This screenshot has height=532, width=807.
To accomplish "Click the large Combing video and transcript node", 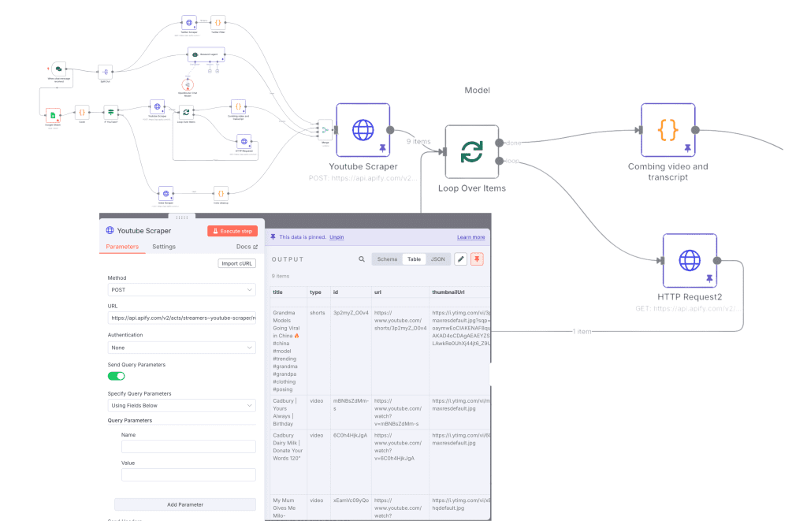I will click(668, 130).
